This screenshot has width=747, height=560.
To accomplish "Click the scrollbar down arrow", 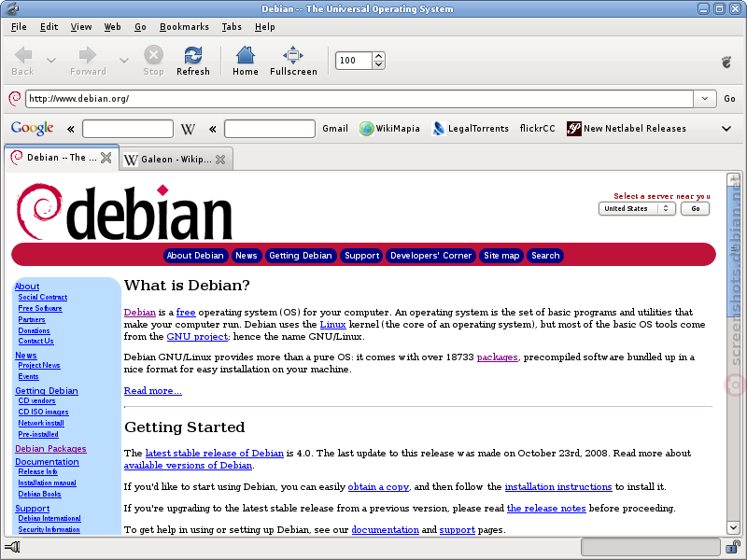I will click(733, 527).
